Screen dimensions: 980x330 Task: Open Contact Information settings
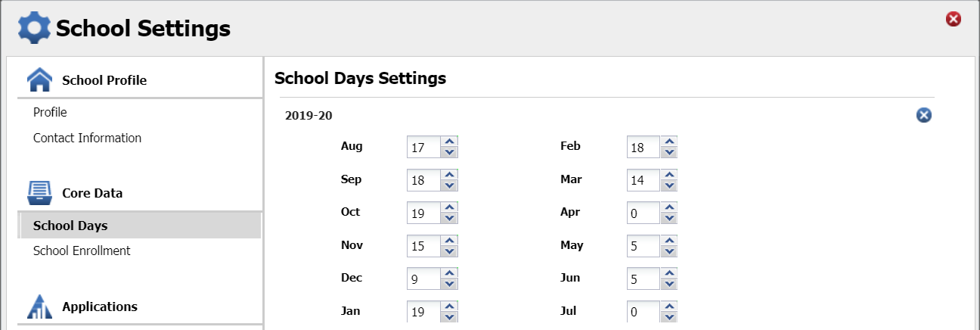tap(87, 138)
